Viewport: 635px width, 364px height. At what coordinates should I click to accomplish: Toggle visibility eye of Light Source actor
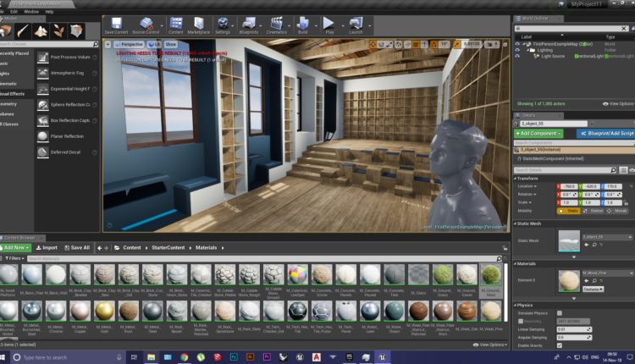pos(517,56)
